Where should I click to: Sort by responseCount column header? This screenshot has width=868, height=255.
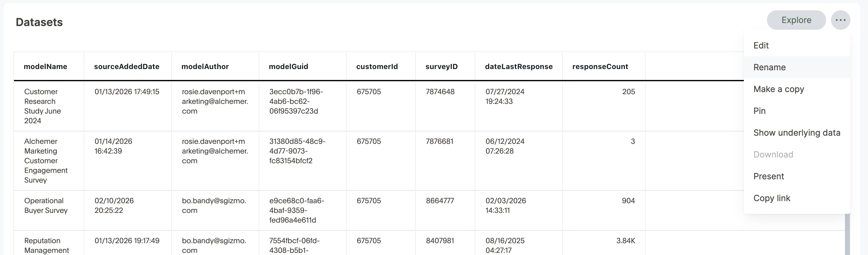point(600,67)
